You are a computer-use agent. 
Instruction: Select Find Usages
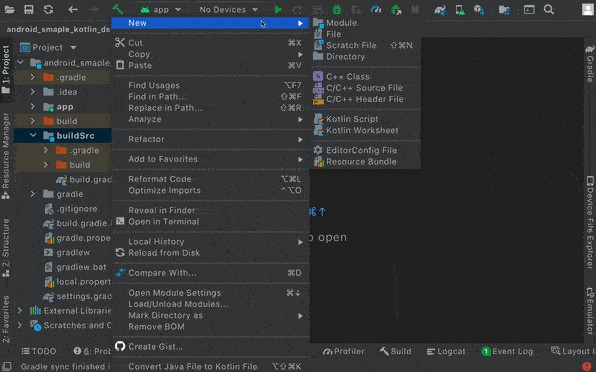(210, 85)
